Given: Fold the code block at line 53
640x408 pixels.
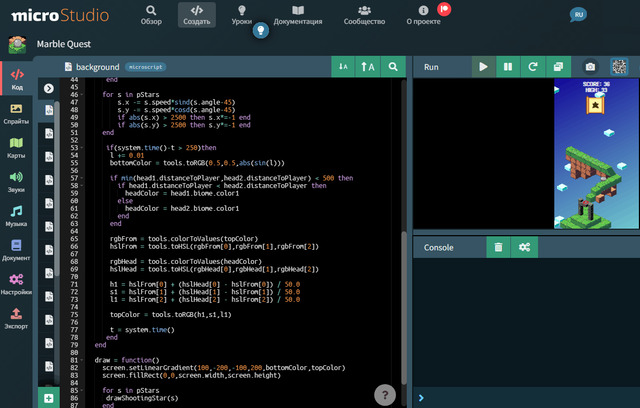Looking at the screenshot, I should pos(82,148).
